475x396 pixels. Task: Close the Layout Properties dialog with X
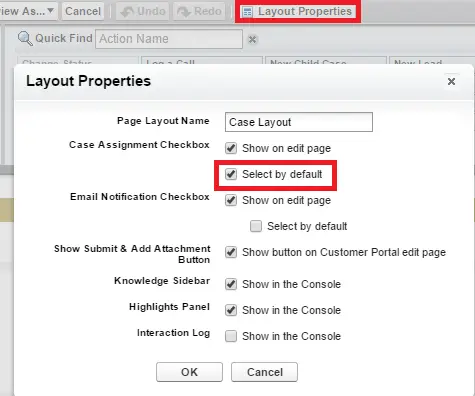pos(451,81)
